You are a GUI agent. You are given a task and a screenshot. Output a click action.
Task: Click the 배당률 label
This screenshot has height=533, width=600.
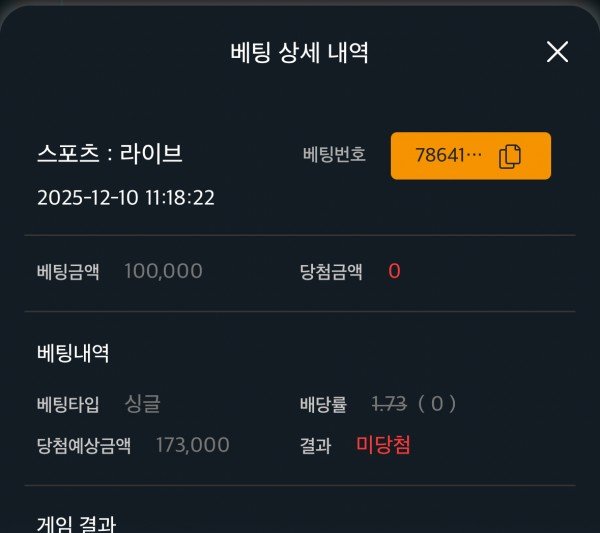click(323, 405)
